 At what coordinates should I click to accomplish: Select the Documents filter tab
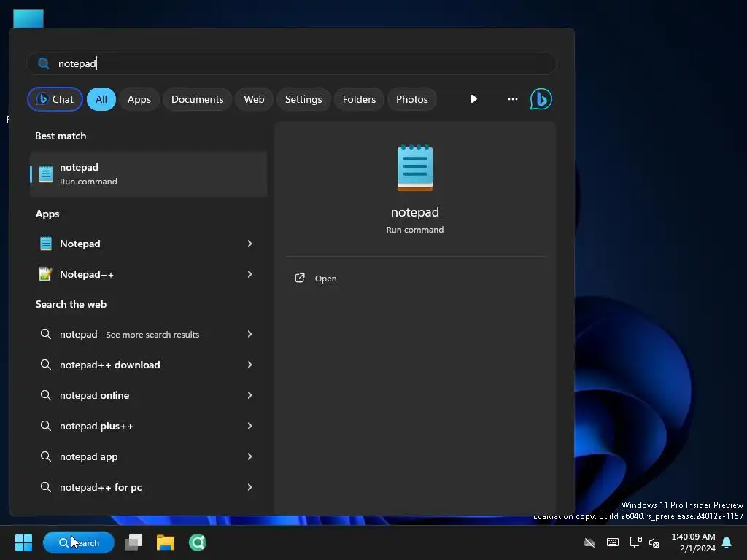(x=197, y=99)
